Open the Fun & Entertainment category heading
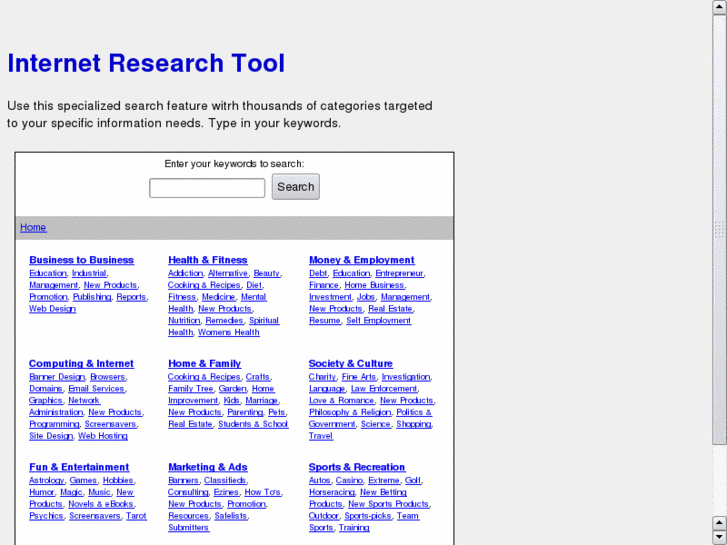The height and width of the screenshot is (545, 727). [79, 467]
